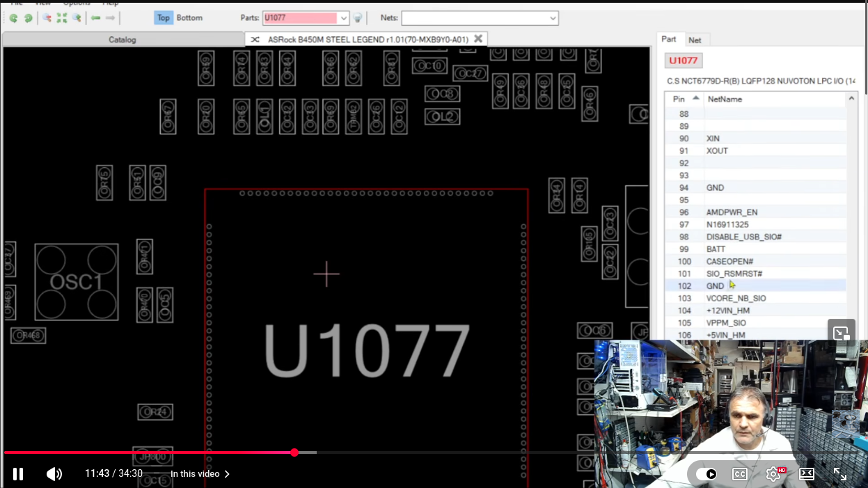Screen dimensions: 868x488
Task: Switch to the Part panel tab
Action: 669,40
